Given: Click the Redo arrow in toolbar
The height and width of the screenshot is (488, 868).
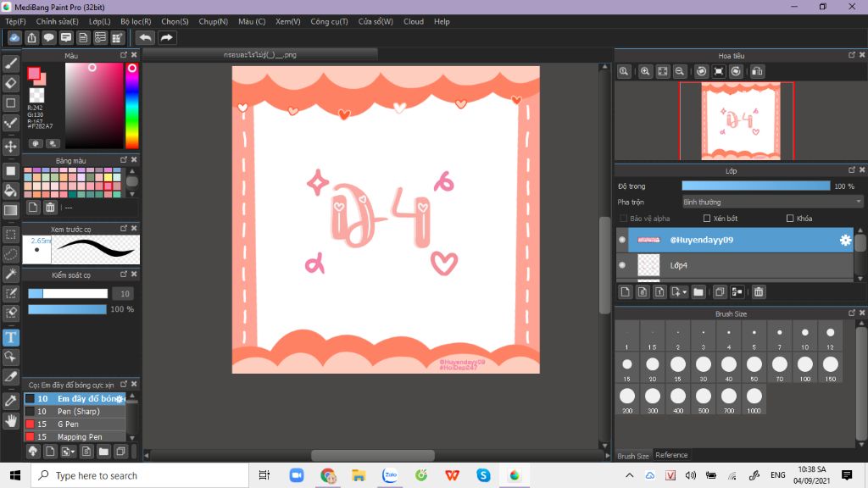Looking at the screenshot, I should point(166,37).
